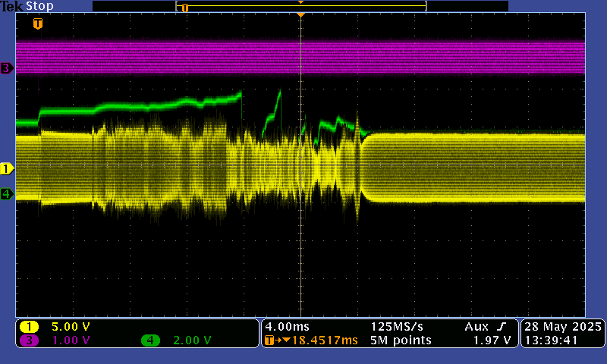Click the Aux trigger source label
This screenshot has width=607, height=364.
476,326
